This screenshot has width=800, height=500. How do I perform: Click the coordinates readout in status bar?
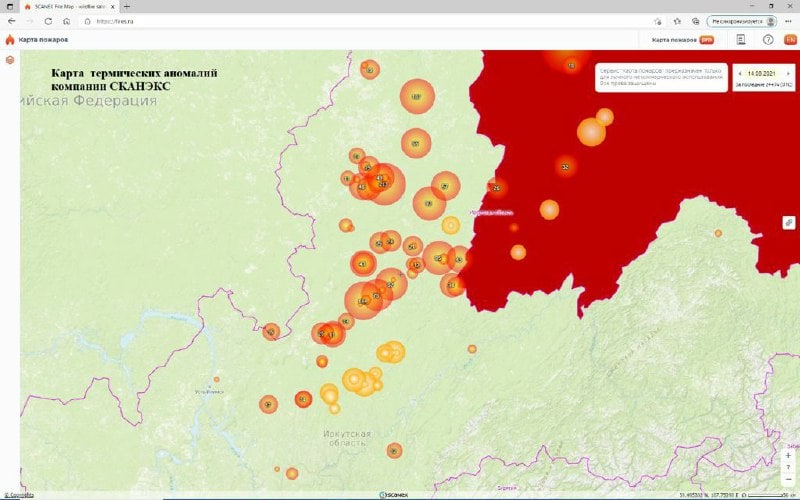(x=709, y=495)
